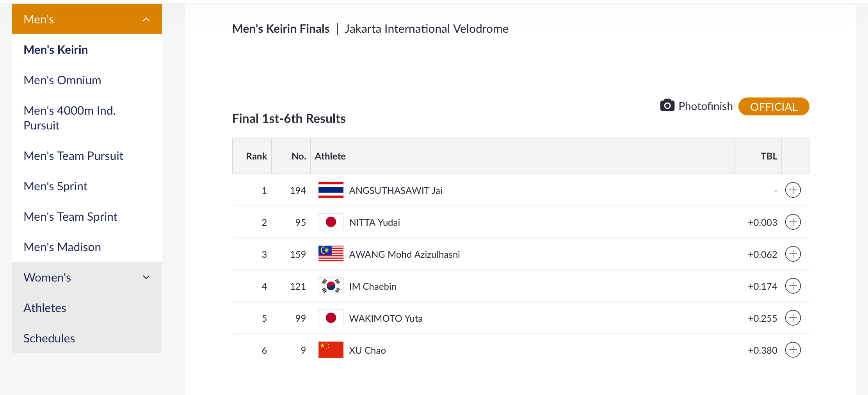
Task: Expand details for WAKIMOTO Yuta row
Action: pos(793,318)
